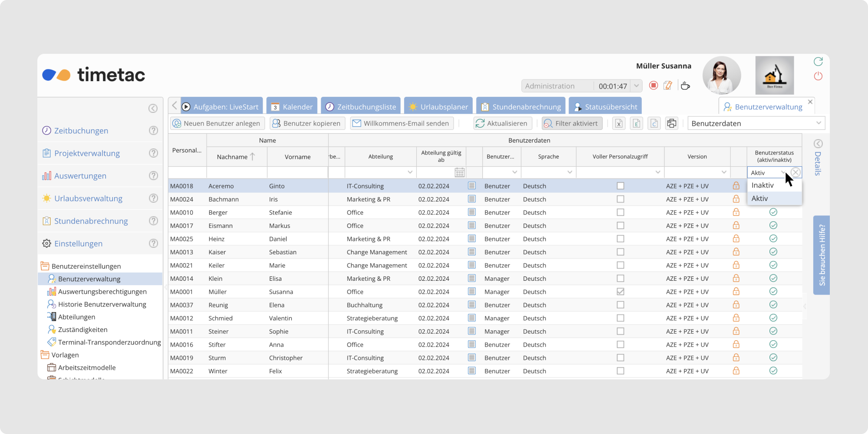Screen dimensions: 868x434
Task: Switch to the Urlaubsplaner tab
Action: [x=438, y=107]
